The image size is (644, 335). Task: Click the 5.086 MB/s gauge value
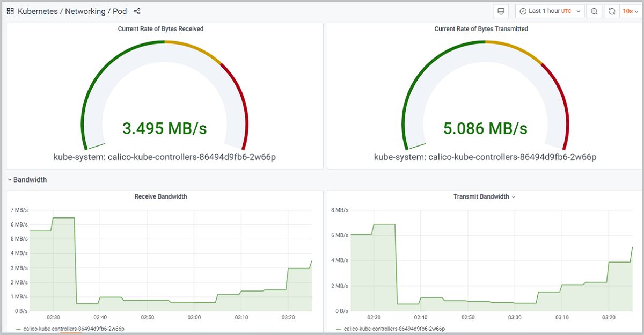click(x=485, y=129)
